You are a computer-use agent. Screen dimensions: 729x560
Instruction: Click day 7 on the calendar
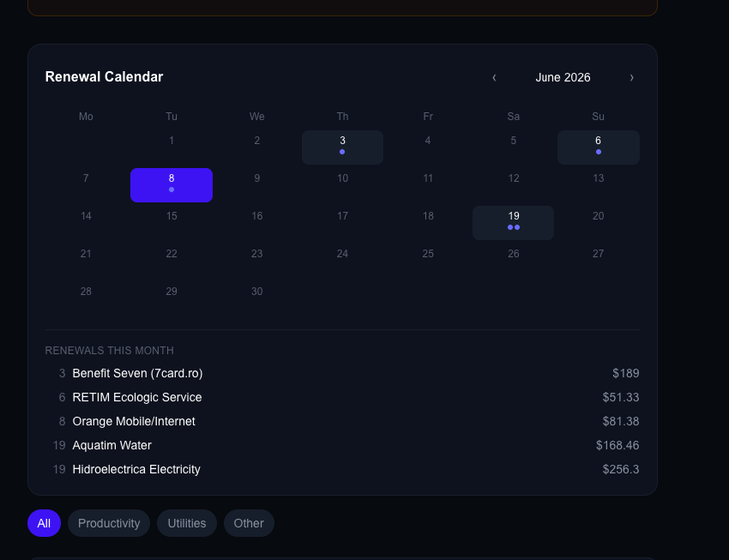click(x=86, y=185)
